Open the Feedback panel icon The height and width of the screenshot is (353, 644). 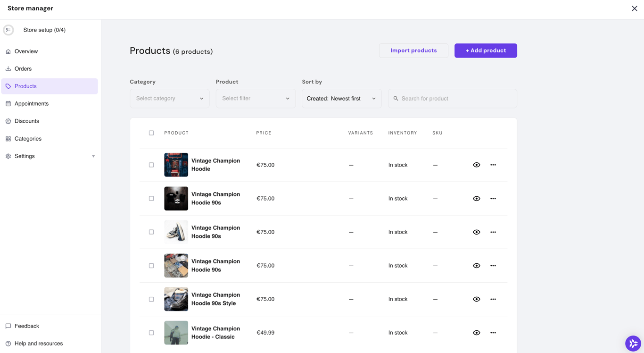point(8,326)
